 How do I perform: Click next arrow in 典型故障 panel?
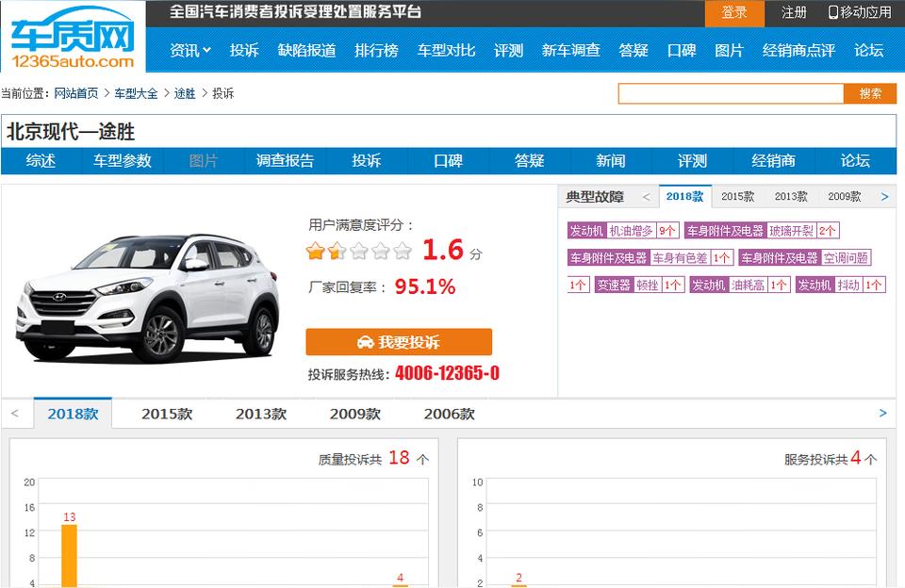pos(885,197)
